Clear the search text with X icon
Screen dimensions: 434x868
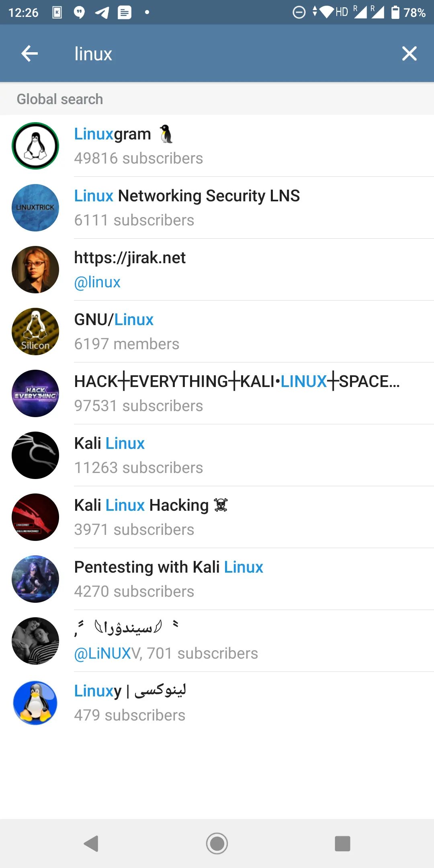coord(409,53)
